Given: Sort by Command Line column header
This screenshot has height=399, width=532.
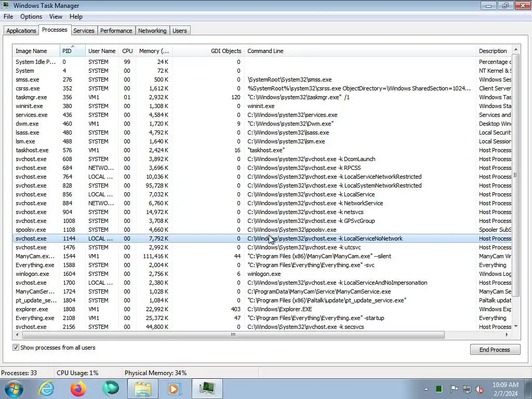Looking at the screenshot, I should coord(360,51).
